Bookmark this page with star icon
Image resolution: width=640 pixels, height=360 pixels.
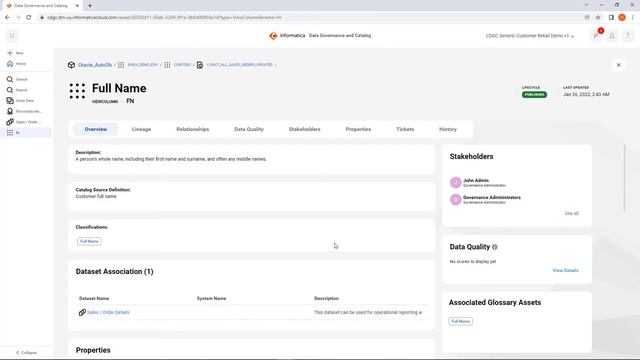[x=598, y=18]
